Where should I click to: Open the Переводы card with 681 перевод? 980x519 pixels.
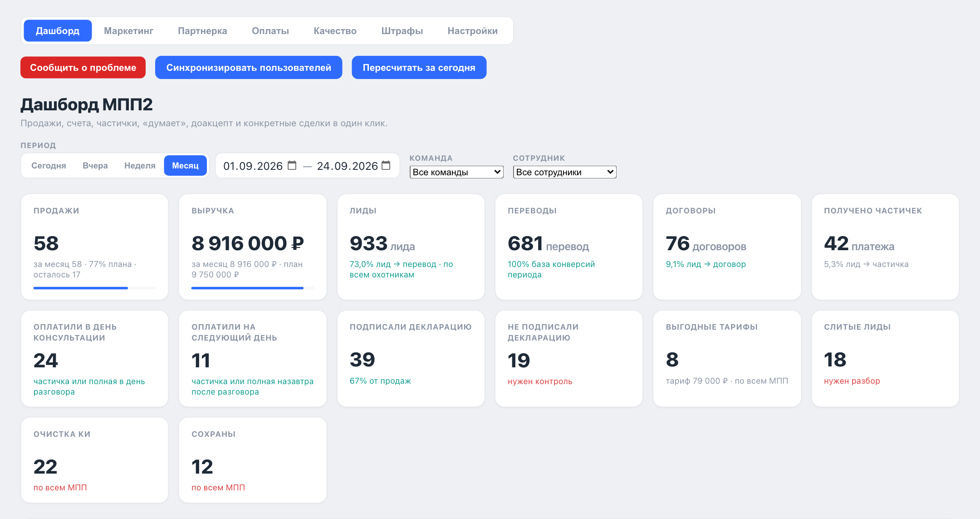569,247
